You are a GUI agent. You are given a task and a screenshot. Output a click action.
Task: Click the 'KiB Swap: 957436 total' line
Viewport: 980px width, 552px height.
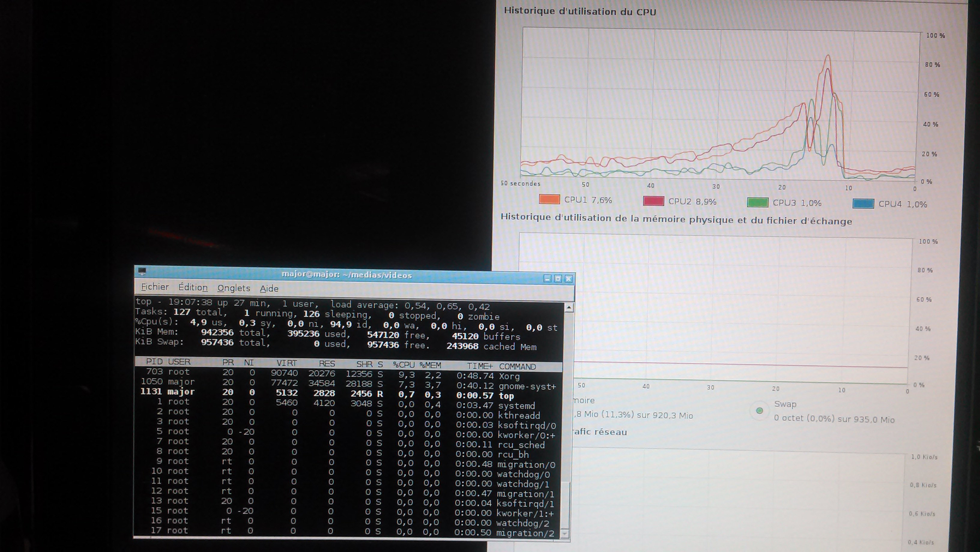tap(202, 342)
